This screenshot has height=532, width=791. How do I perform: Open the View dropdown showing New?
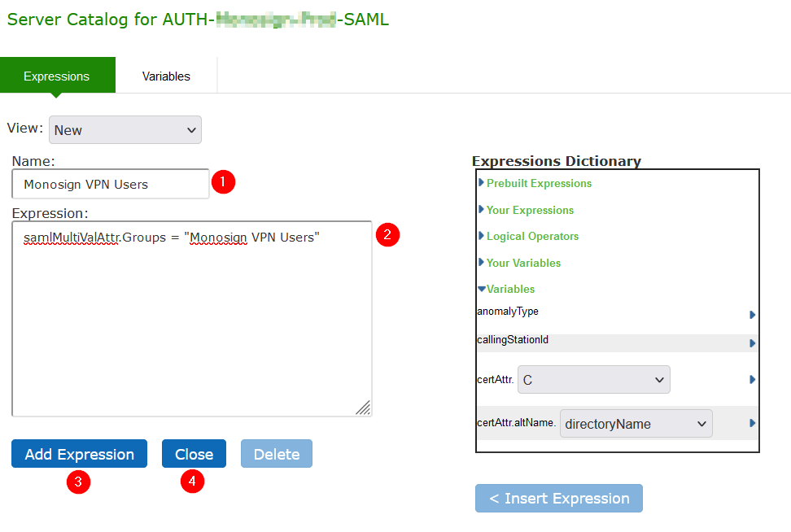125,130
